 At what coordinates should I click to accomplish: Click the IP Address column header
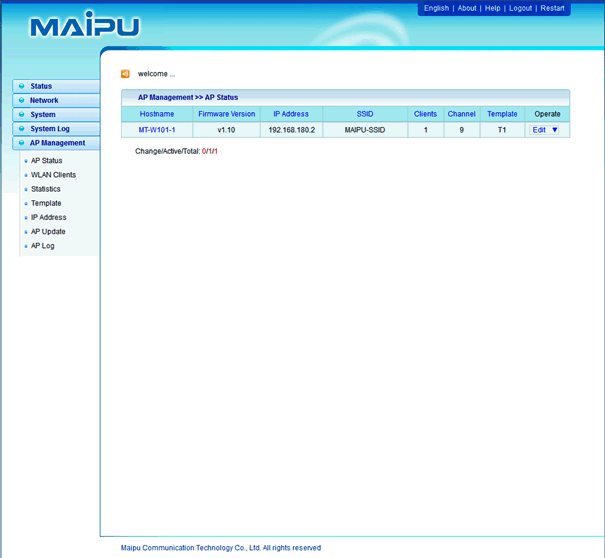(291, 114)
